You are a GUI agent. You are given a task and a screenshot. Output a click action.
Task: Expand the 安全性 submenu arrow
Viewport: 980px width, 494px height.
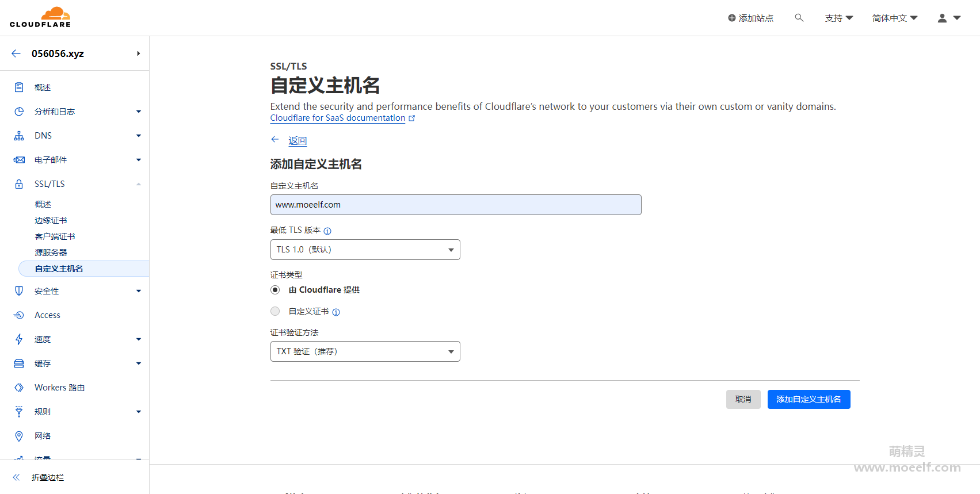[139, 291]
